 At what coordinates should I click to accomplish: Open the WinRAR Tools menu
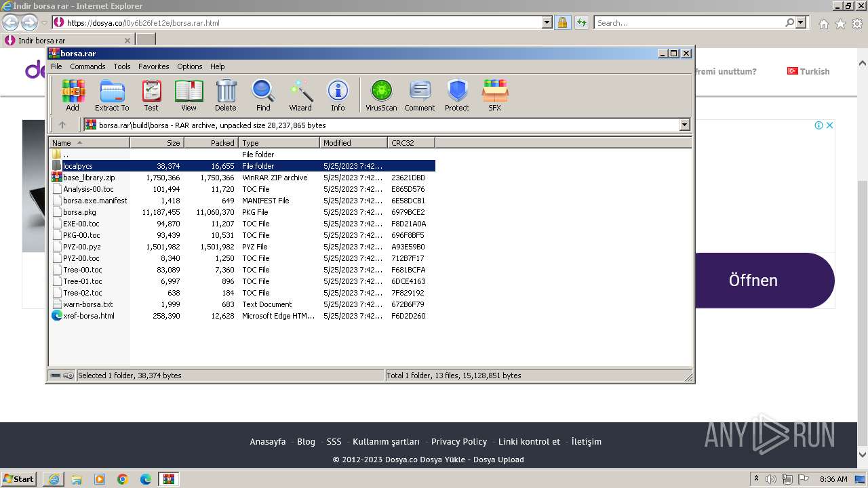tap(122, 66)
